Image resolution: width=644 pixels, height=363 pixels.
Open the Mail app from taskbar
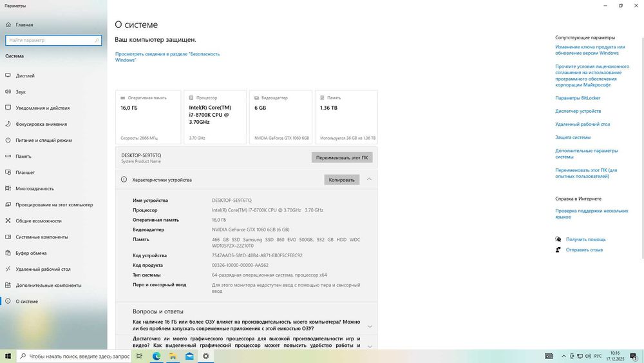tap(189, 356)
